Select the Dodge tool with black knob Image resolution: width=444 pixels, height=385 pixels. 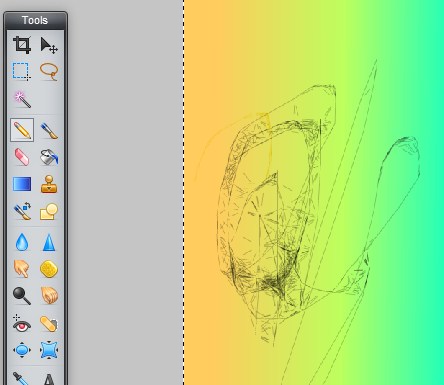point(22,296)
